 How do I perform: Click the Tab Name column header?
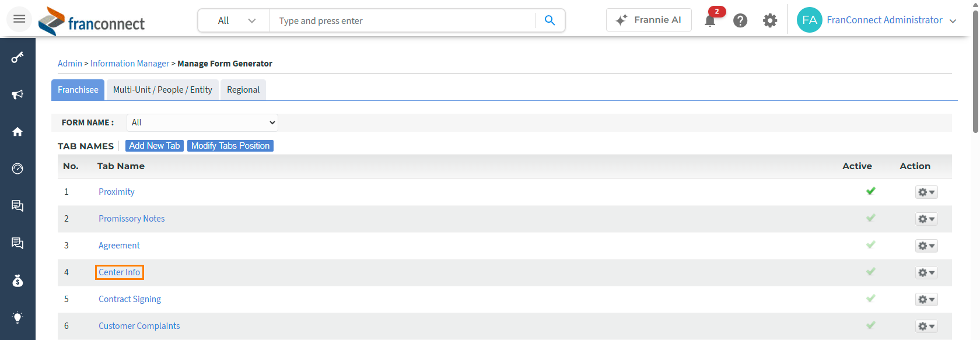pos(121,166)
